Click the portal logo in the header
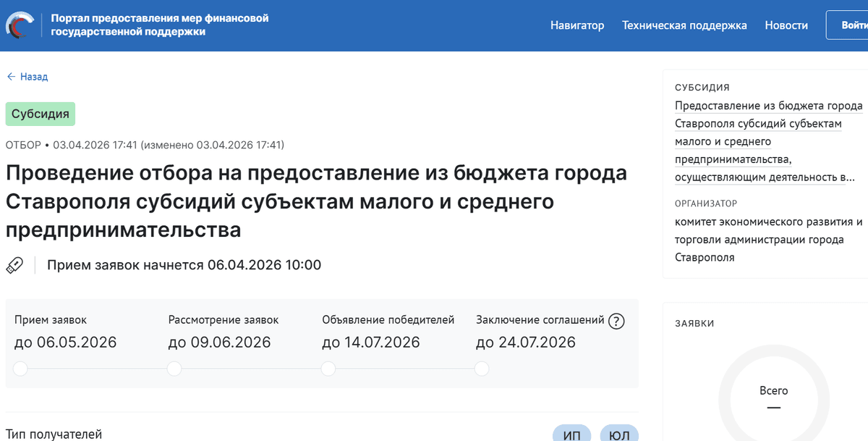Image resolution: width=868 pixels, height=441 pixels. 22,22
